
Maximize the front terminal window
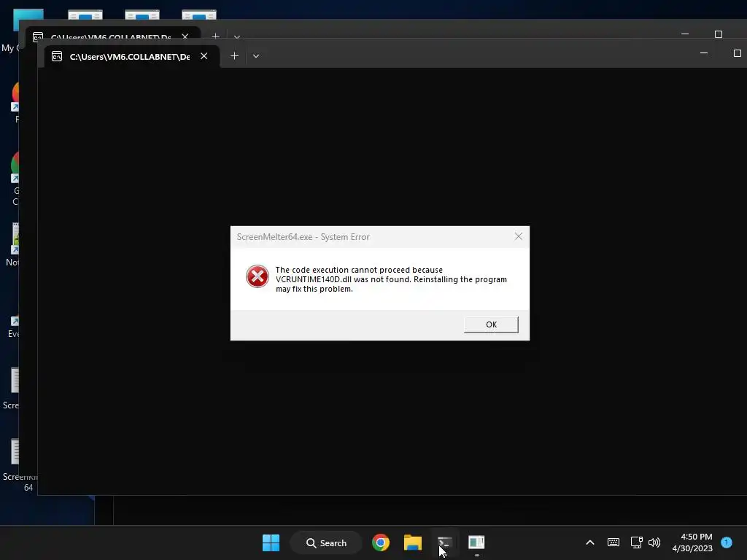[x=737, y=53]
